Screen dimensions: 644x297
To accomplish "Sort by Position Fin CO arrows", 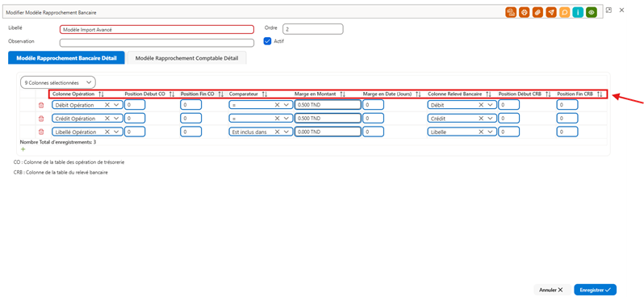I will (220, 94).
